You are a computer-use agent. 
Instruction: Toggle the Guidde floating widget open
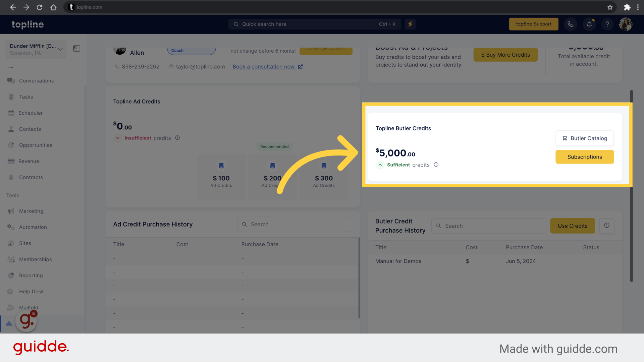25,321
